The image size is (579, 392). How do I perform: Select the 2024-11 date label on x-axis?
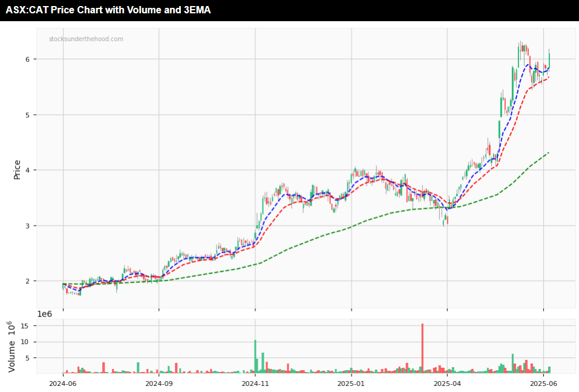(255, 383)
